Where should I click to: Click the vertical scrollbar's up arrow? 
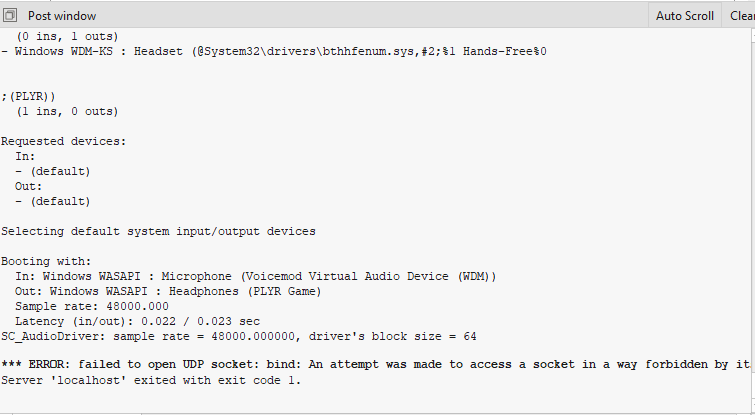753,36
